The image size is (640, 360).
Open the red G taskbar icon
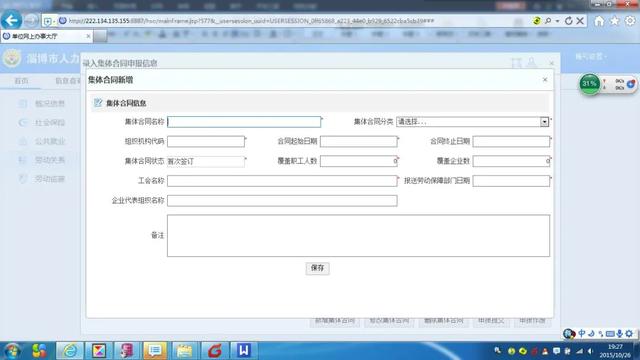point(214,351)
